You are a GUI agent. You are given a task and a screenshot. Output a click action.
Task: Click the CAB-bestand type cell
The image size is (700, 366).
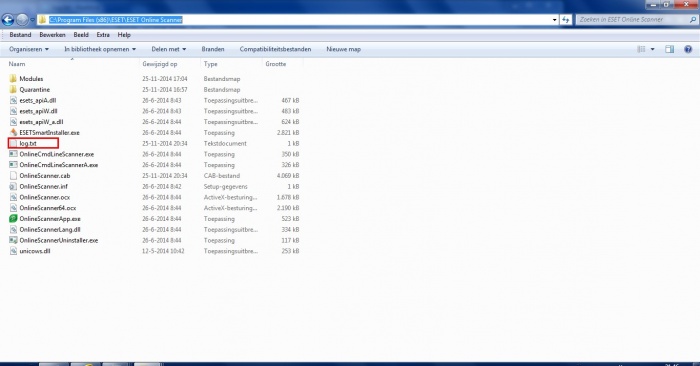[x=221, y=175]
